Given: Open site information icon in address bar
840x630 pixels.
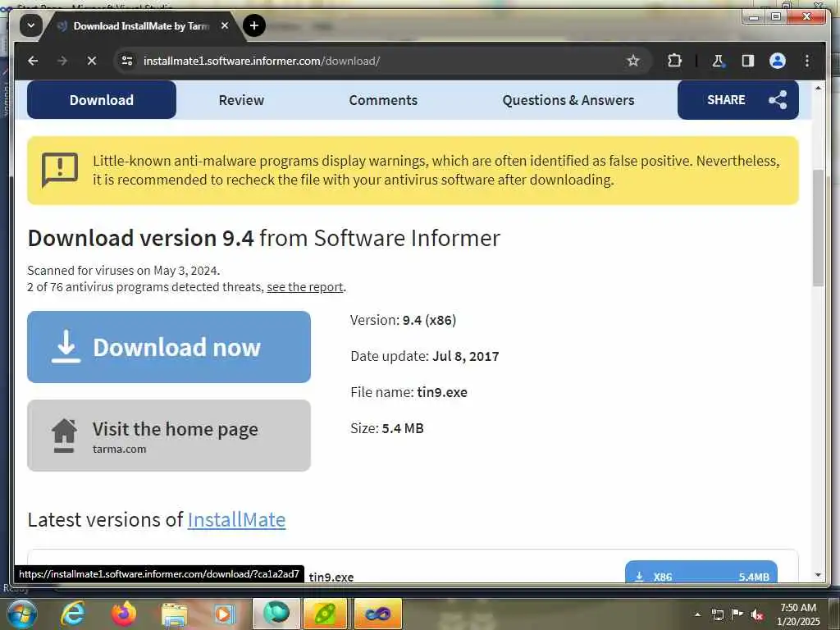Looking at the screenshot, I should (x=127, y=61).
